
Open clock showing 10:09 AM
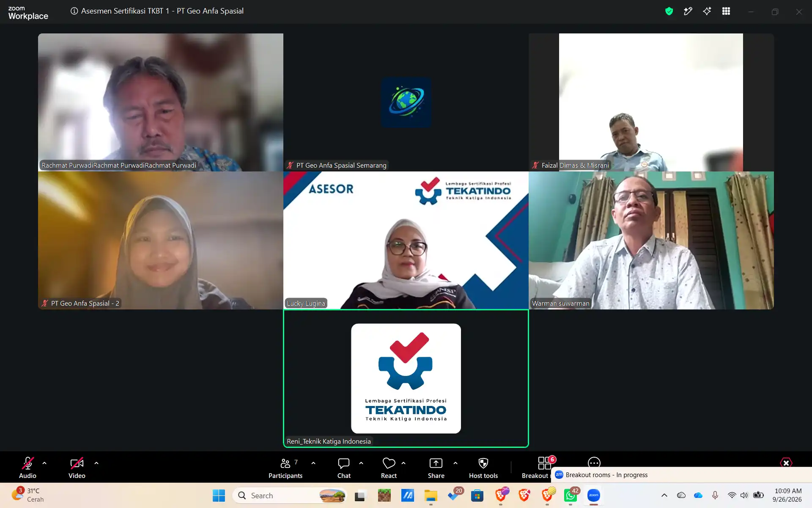pos(787,495)
